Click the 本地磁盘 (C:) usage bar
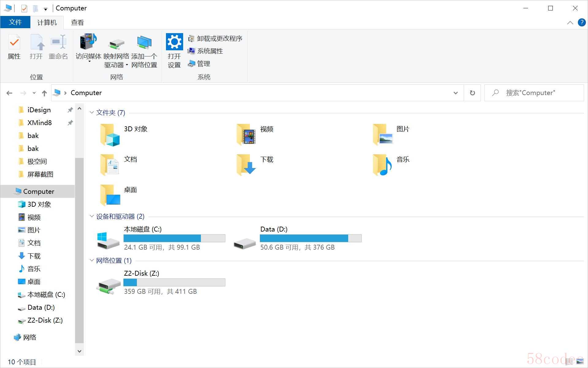 tap(174, 238)
